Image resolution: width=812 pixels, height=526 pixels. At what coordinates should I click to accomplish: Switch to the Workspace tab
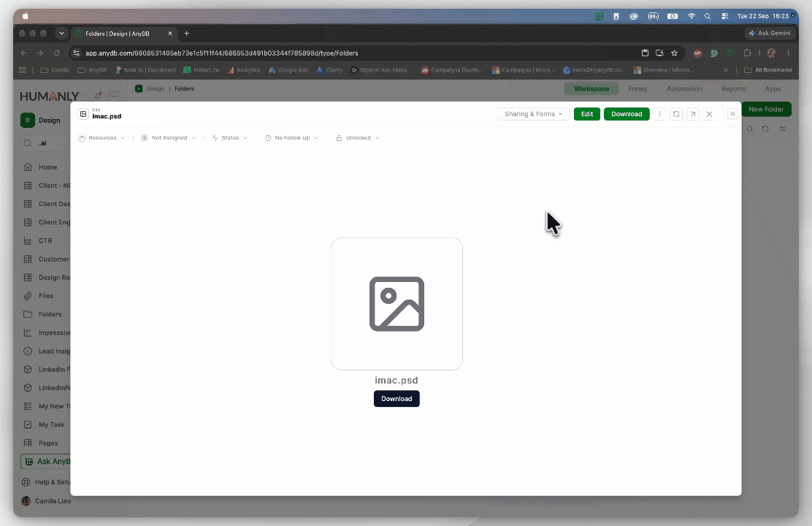[591, 88]
